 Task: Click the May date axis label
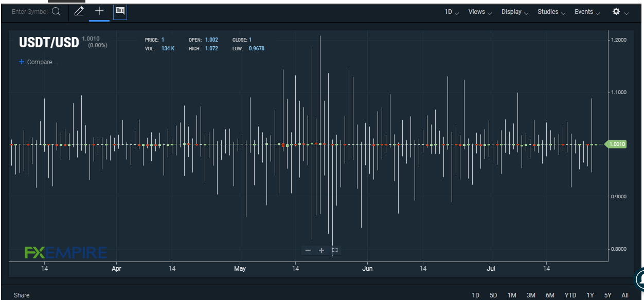(240, 269)
